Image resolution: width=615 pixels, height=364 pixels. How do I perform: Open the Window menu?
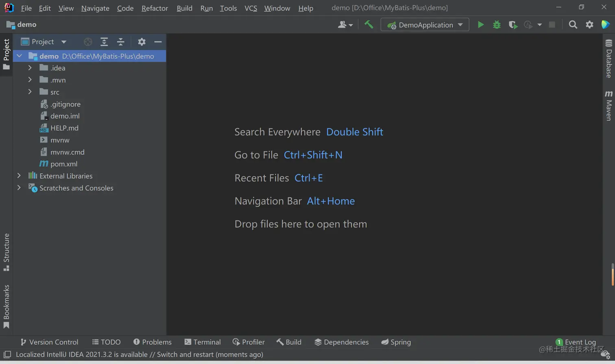(277, 8)
